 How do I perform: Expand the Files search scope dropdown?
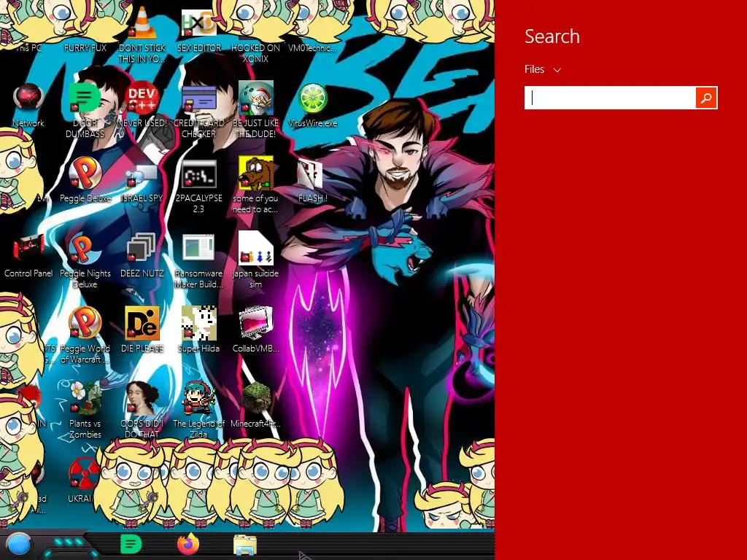(x=543, y=69)
